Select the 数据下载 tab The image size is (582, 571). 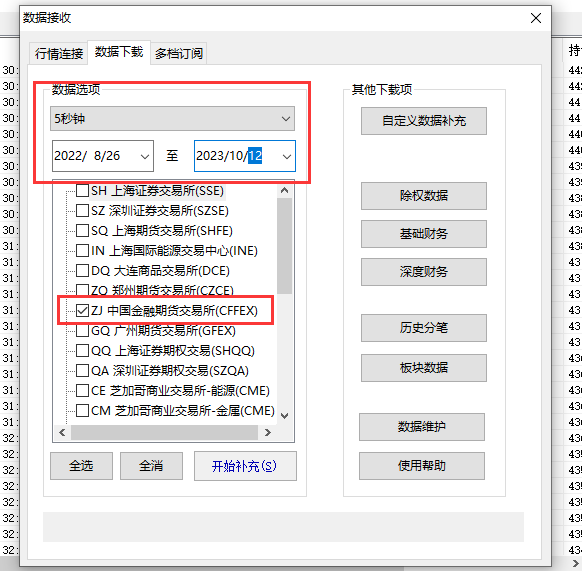click(x=119, y=52)
